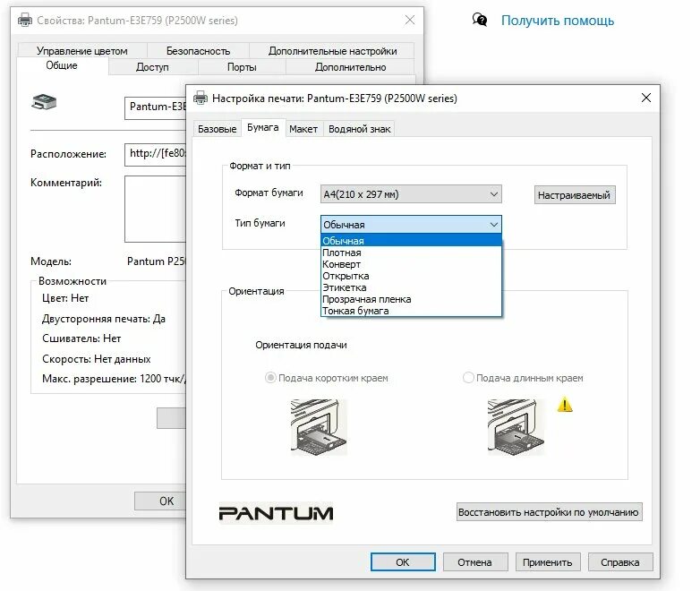
Task: Choose Этикетка in the paper type list
Action: (x=411, y=287)
